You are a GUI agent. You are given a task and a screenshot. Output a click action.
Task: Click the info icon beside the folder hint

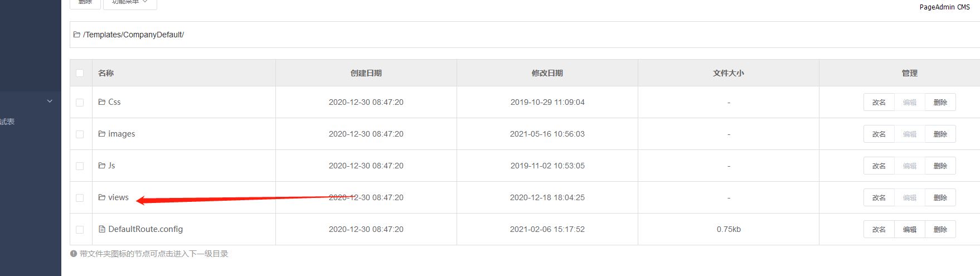coord(74,254)
